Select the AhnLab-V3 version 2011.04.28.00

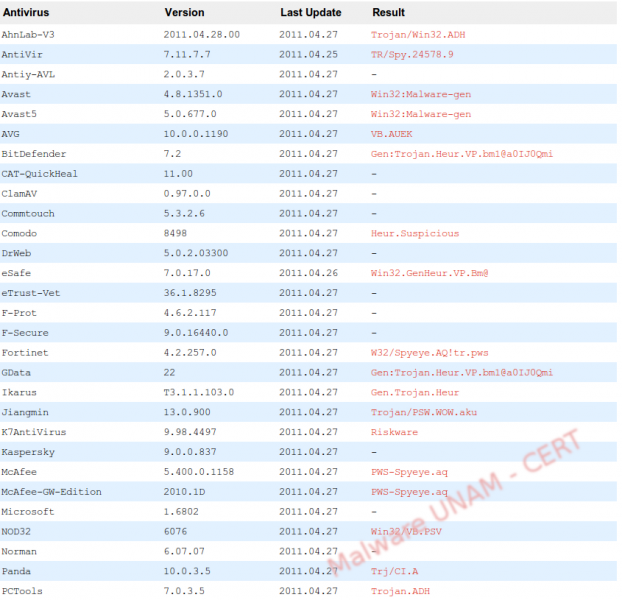tap(202, 35)
